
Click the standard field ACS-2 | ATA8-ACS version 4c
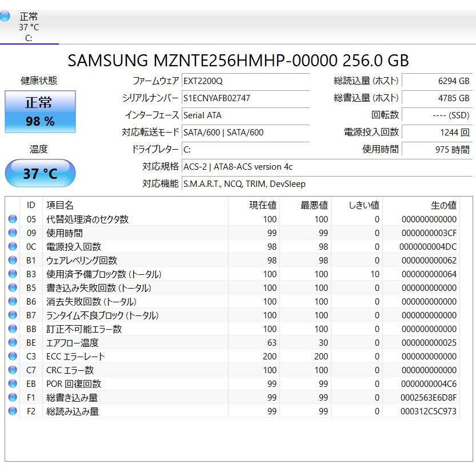(327, 167)
